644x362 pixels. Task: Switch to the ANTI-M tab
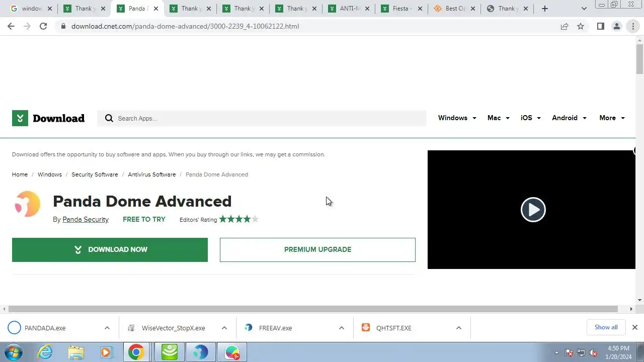[347, 9]
